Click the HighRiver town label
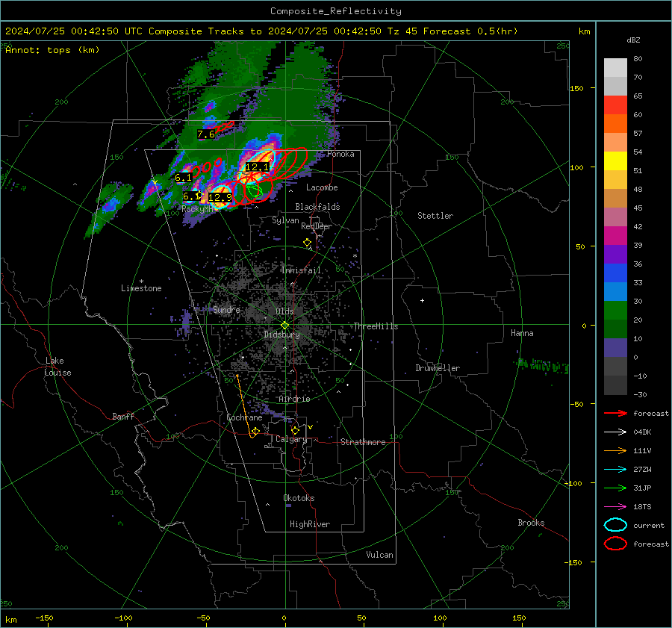Screen dimensions: 672x628 pos(310,524)
